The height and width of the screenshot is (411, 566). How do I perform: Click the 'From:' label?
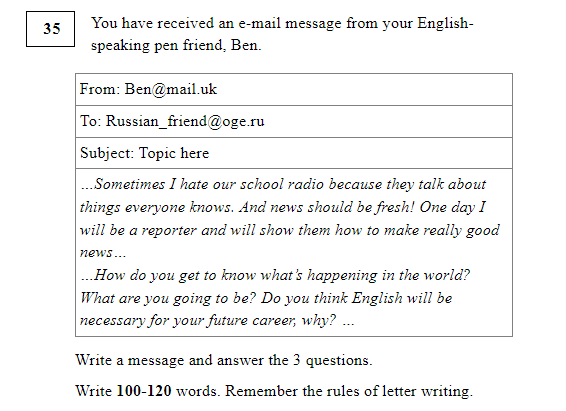click(100, 89)
